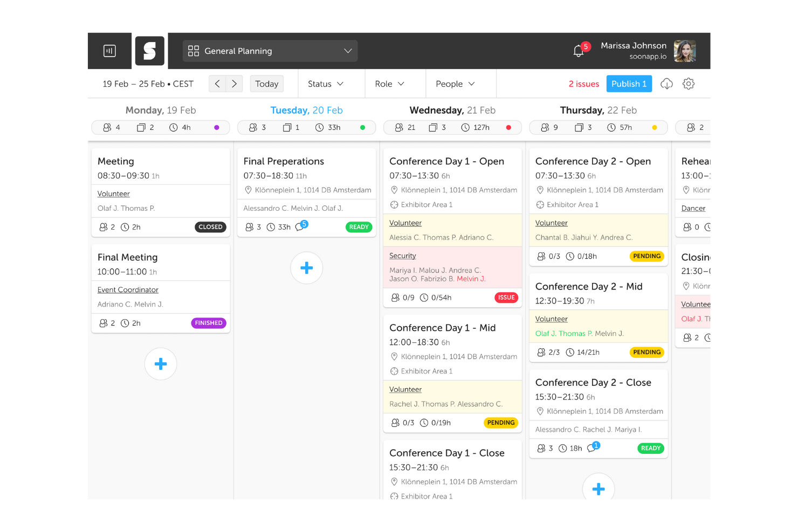Screen dimensions: 798x532
Task: Open the Role filter dropdown
Action: [x=389, y=84]
